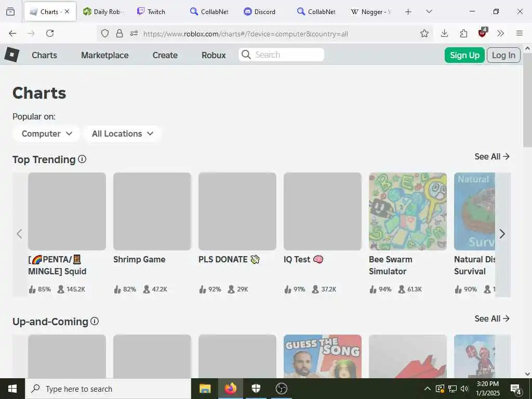Open the Charts nav menu item

(45, 55)
